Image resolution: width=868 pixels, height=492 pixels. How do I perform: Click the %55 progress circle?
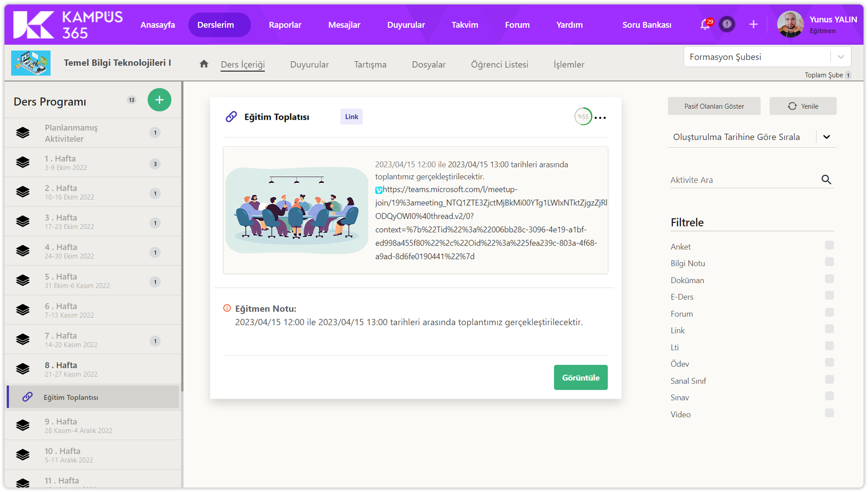click(583, 117)
